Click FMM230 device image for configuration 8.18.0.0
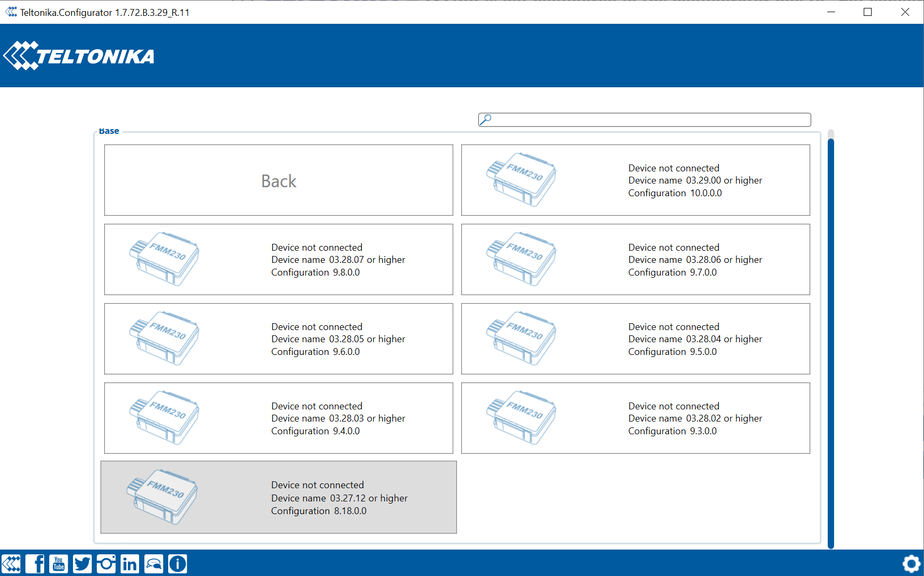The image size is (924, 576). coord(162,497)
